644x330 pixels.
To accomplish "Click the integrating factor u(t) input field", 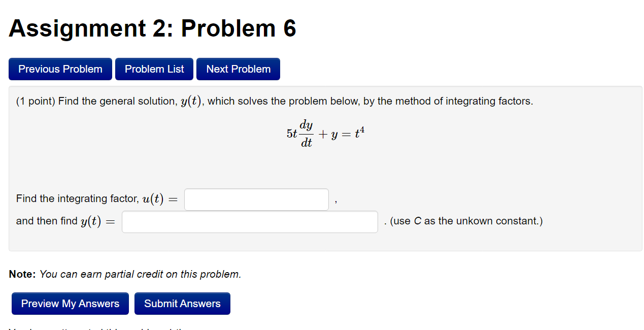I will (256, 199).
